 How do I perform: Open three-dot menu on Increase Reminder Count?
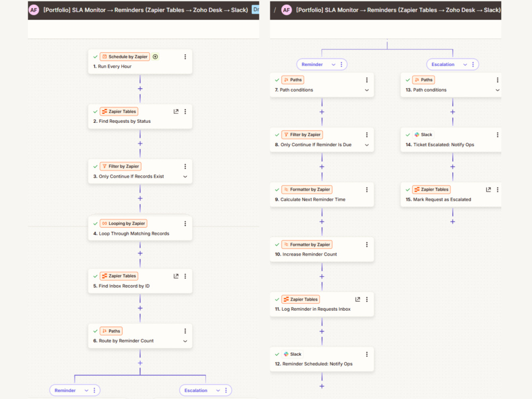367,245
